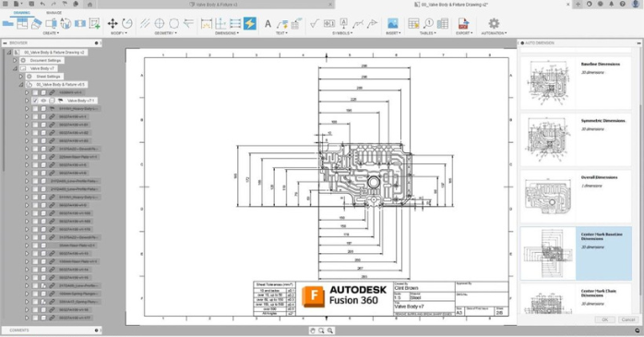
Task: Open the Help question mark icon
Action: 623,4
